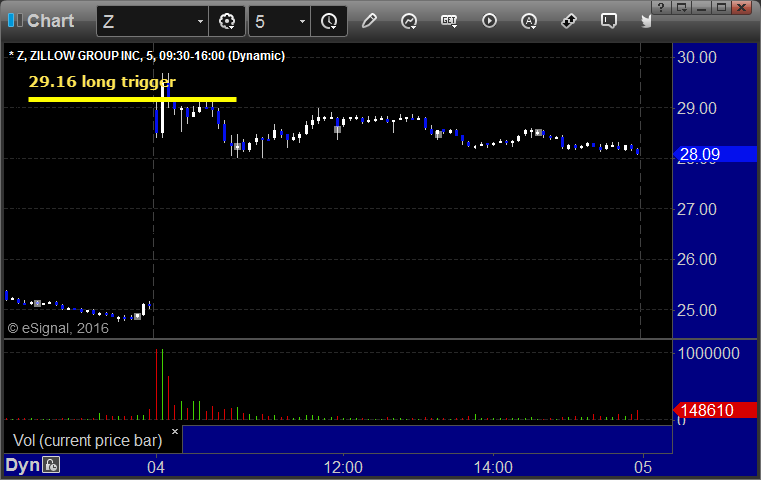Close the Vol current price bar label
The height and width of the screenshot is (480, 761).
[175, 431]
